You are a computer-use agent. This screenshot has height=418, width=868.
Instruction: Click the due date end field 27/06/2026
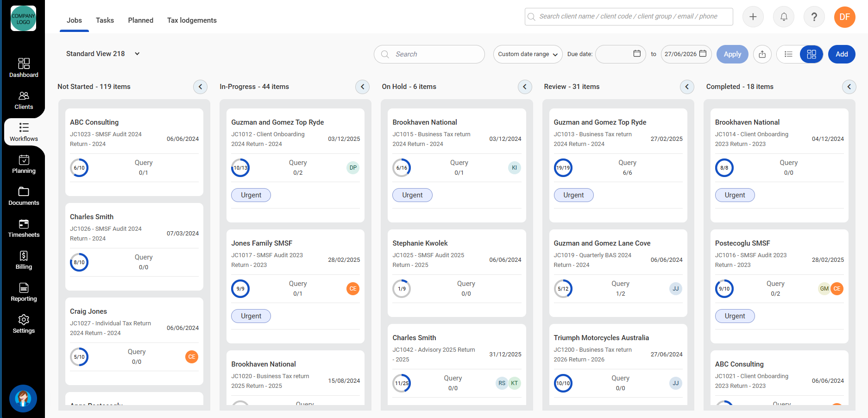(686, 54)
